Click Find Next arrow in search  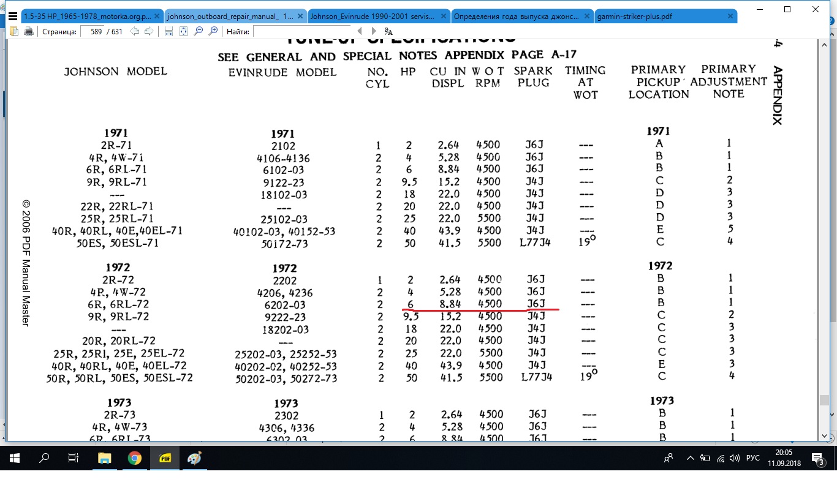pos(374,31)
